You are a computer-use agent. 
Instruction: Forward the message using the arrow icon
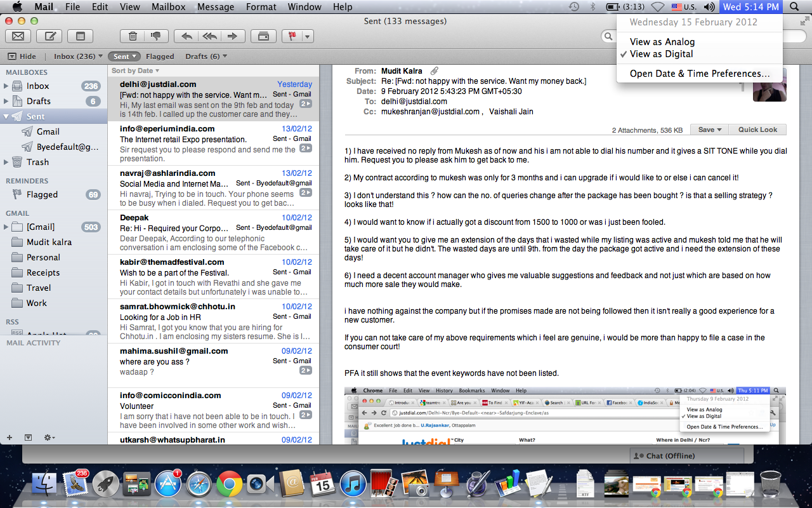[x=233, y=36]
